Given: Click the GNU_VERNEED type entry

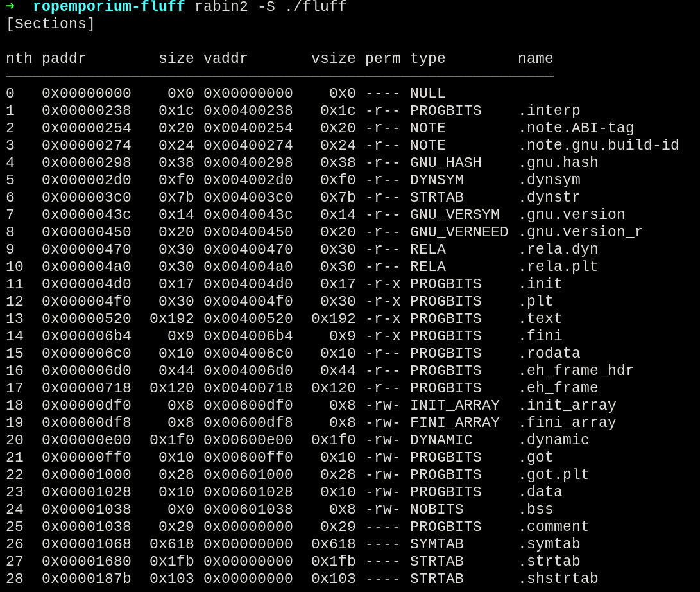Looking at the screenshot, I should (459, 232).
